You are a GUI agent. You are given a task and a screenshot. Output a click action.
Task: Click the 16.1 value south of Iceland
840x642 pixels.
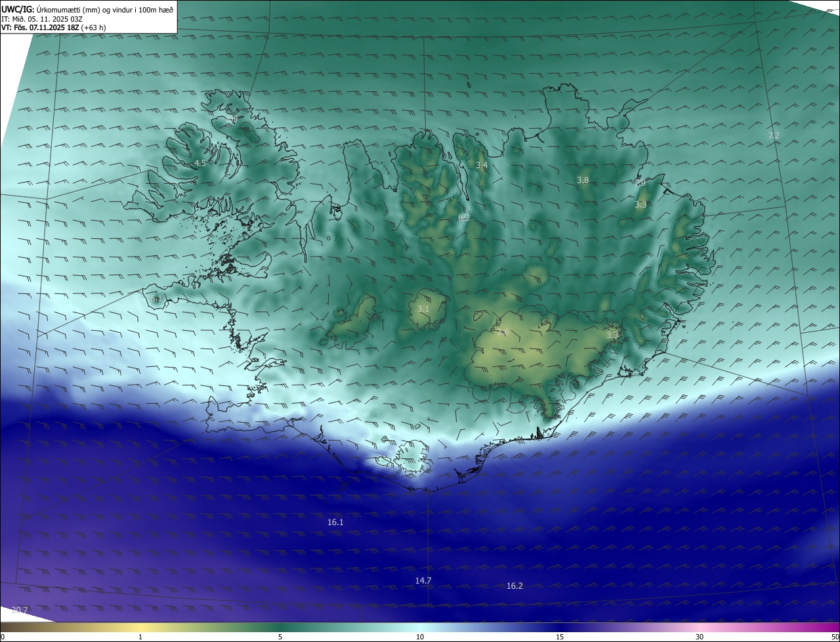335,522
